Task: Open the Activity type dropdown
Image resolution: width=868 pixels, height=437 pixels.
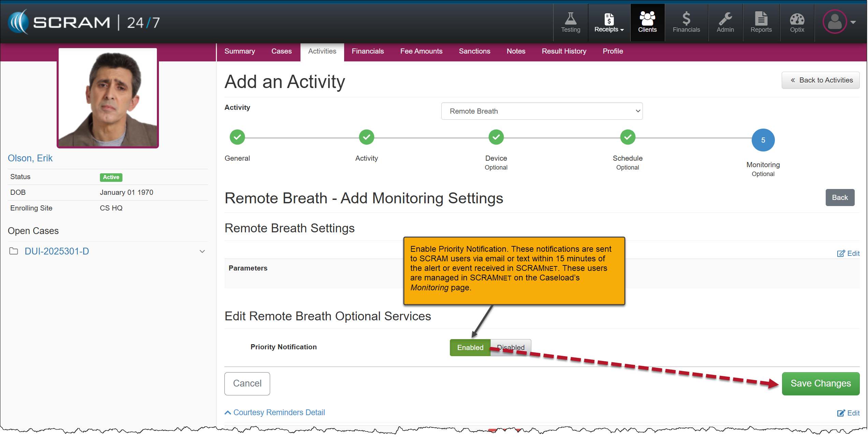Action: point(541,111)
